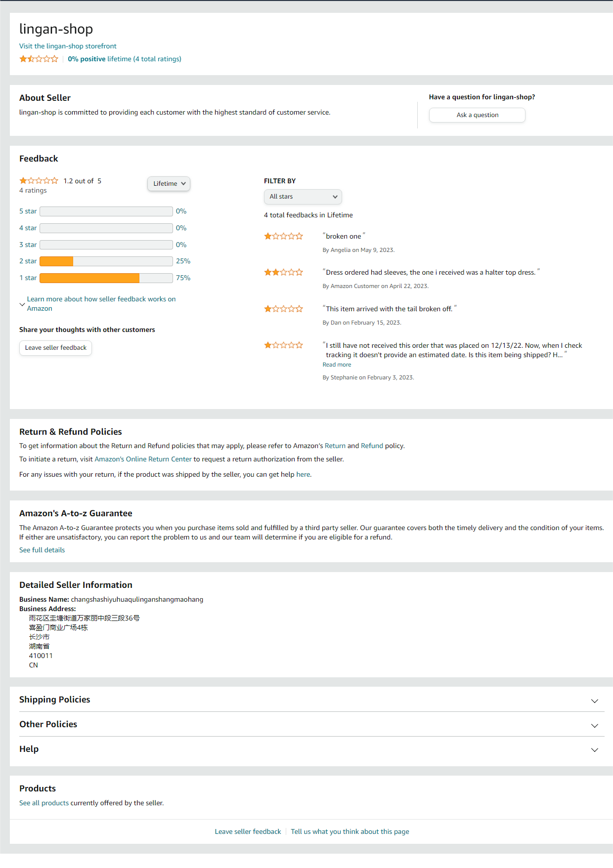Filter by the 1 star rating bar
Image resolution: width=613 pixels, height=868 pixels.
(106, 278)
